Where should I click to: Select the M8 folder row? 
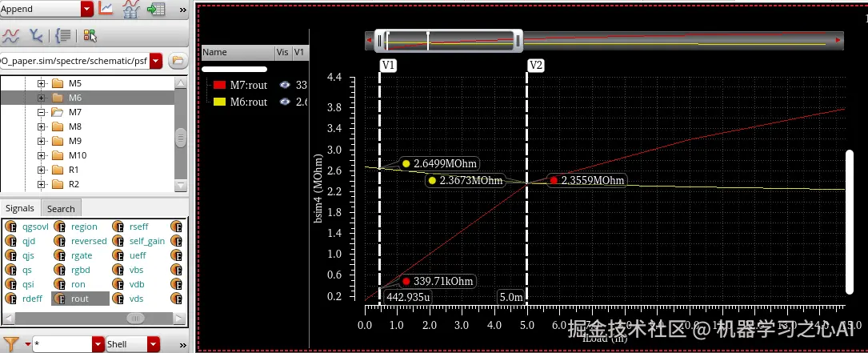[87, 126]
